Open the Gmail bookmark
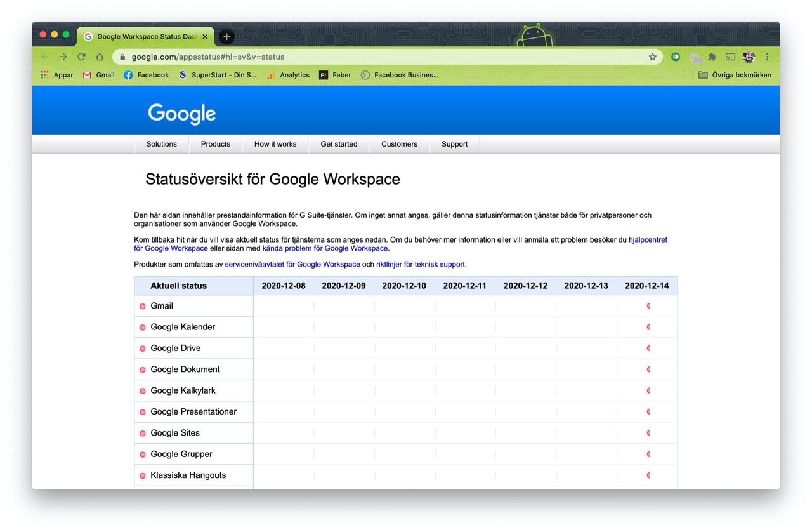 click(98, 75)
